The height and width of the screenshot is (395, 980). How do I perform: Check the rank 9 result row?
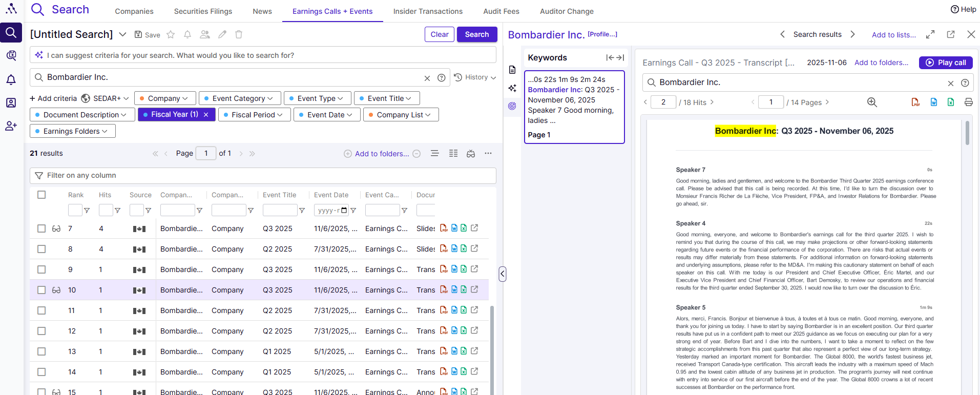tap(41, 269)
